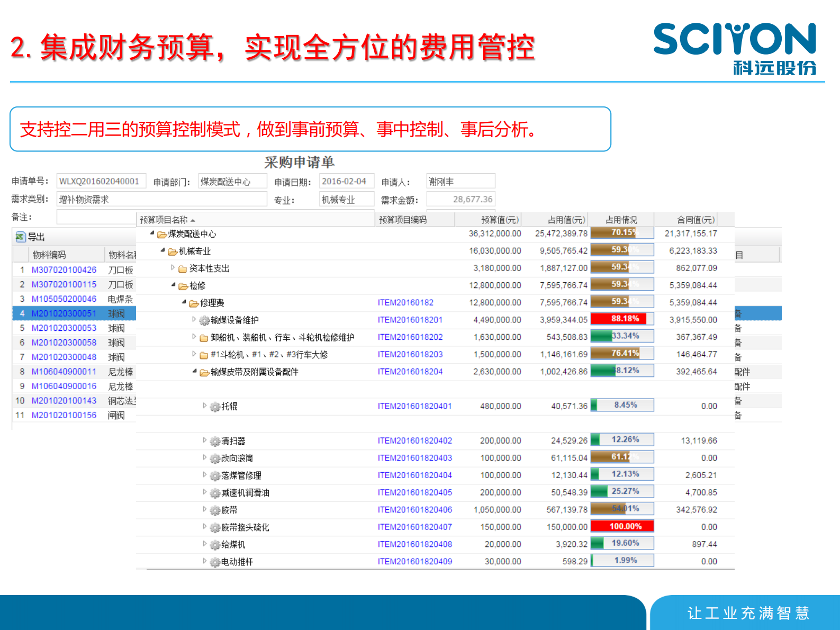Click the 需求类别 field 增补物资需求
Viewport: 840px width, 630px height.
(161, 199)
